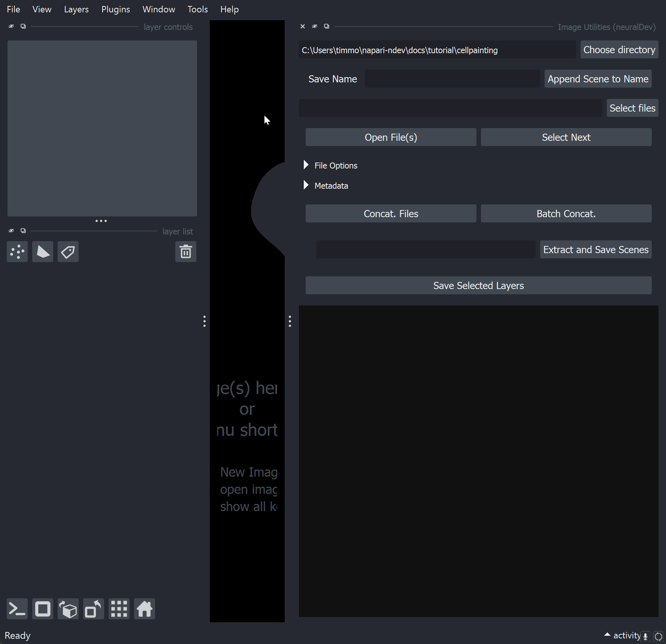666x644 pixels.
Task: Click the vertical splitter handle right of canvas
Action: pyautogui.click(x=290, y=321)
